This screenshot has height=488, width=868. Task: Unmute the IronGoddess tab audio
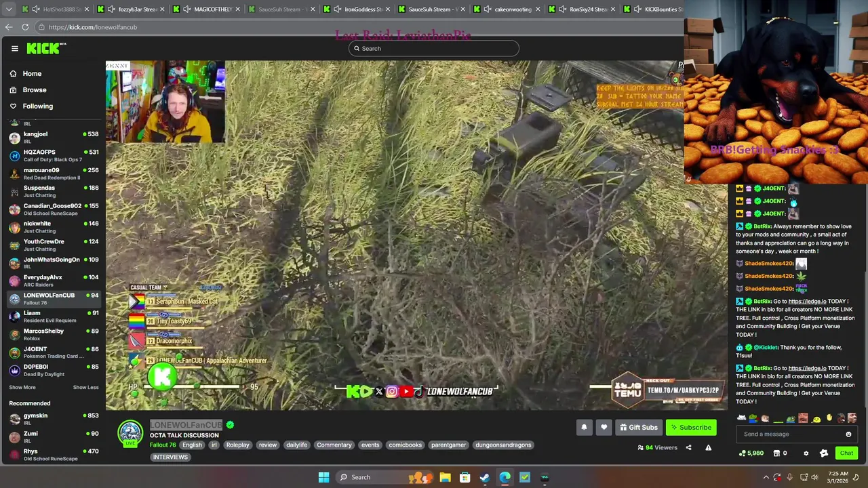pos(338,9)
